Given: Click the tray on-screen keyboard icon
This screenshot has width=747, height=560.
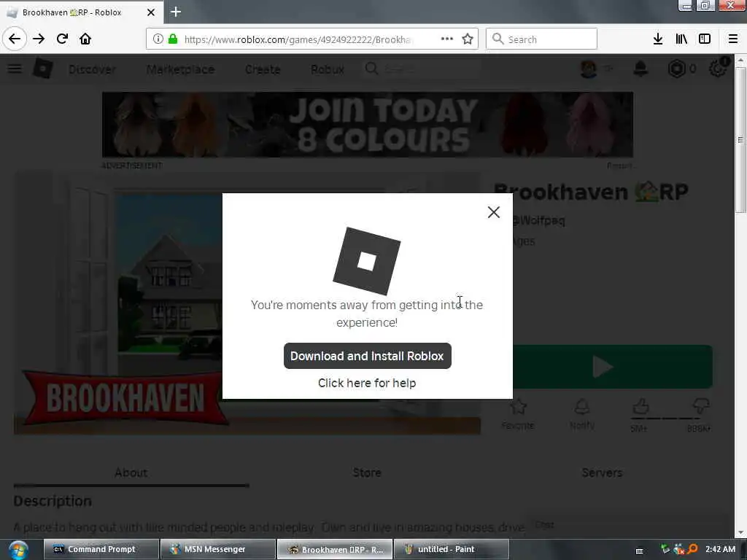Looking at the screenshot, I should [639, 551].
